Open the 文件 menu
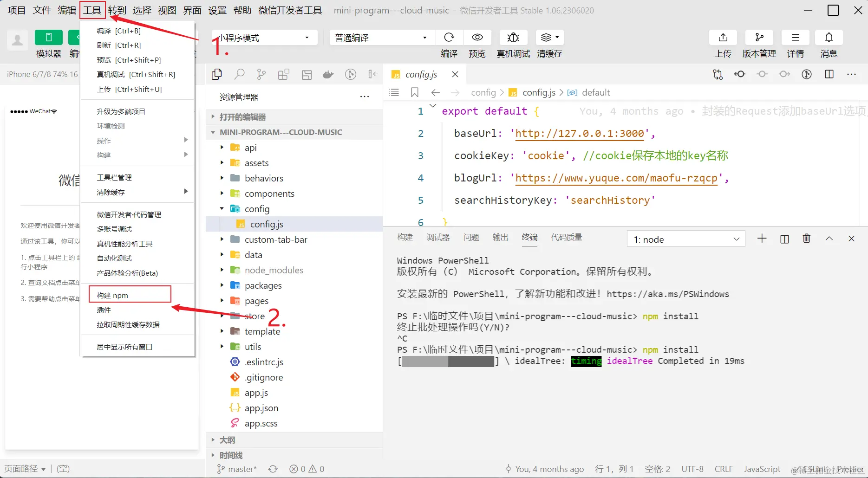The width and height of the screenshot is (868, 478). (42, 10)
